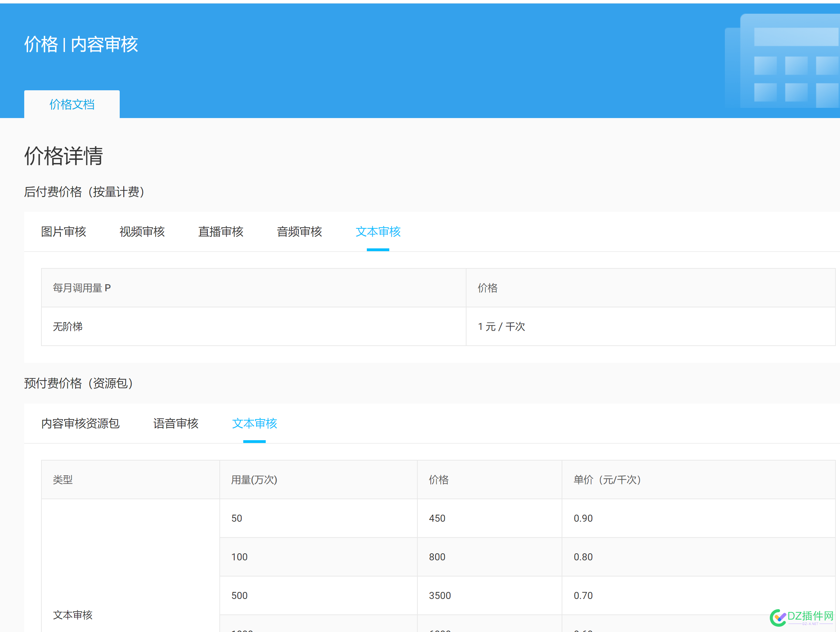Screen dimensions: 840x632
Task: Click the 价格详情 heading
Action: 64,156
